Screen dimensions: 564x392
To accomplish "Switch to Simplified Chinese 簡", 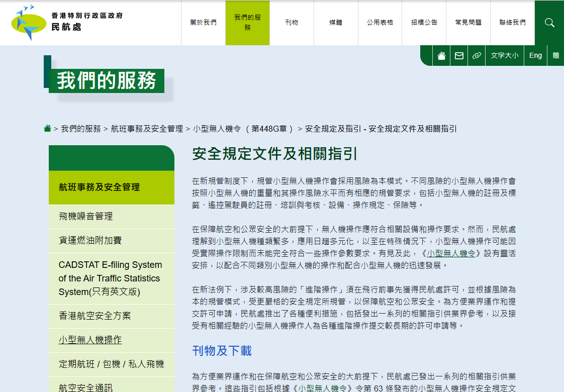I will coord(555,56).
